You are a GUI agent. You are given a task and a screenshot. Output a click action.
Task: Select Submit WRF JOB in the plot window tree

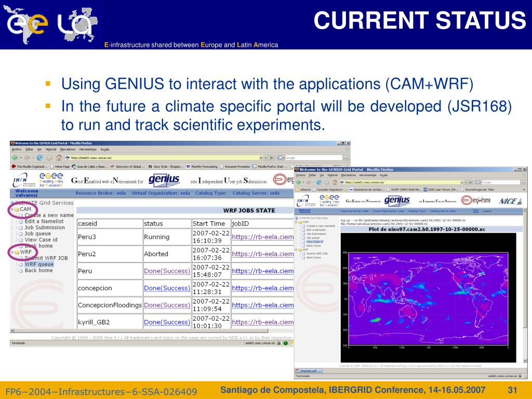click(x=317, y=254)
